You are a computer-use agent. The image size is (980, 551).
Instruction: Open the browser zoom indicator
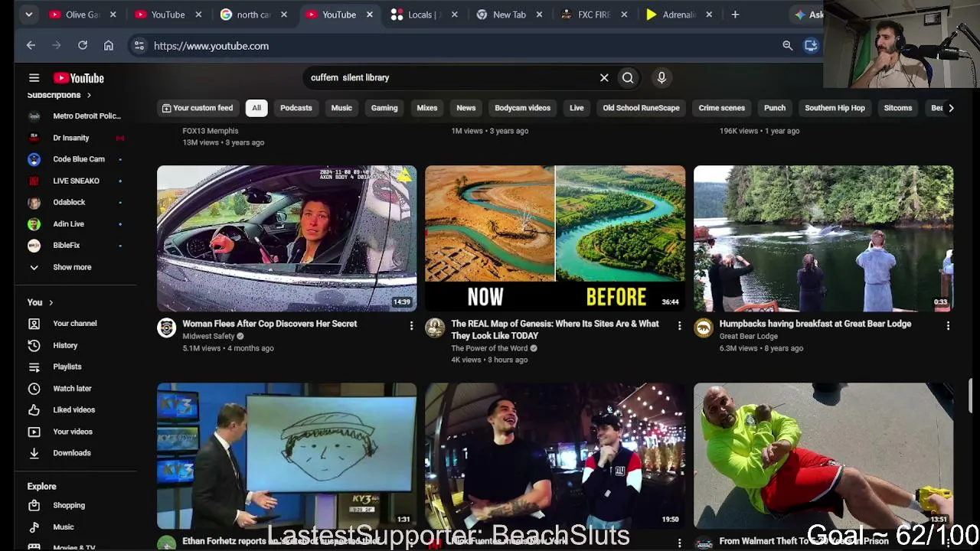(x=787, y=46)
